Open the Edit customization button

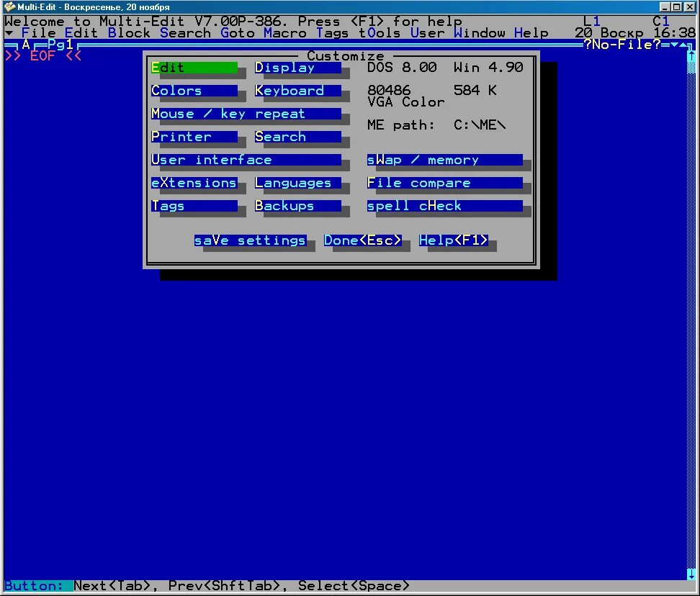click(194, 68)
